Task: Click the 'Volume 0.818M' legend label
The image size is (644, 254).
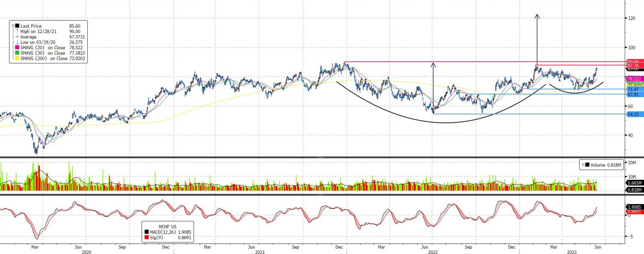Action: tap(606, 165)
